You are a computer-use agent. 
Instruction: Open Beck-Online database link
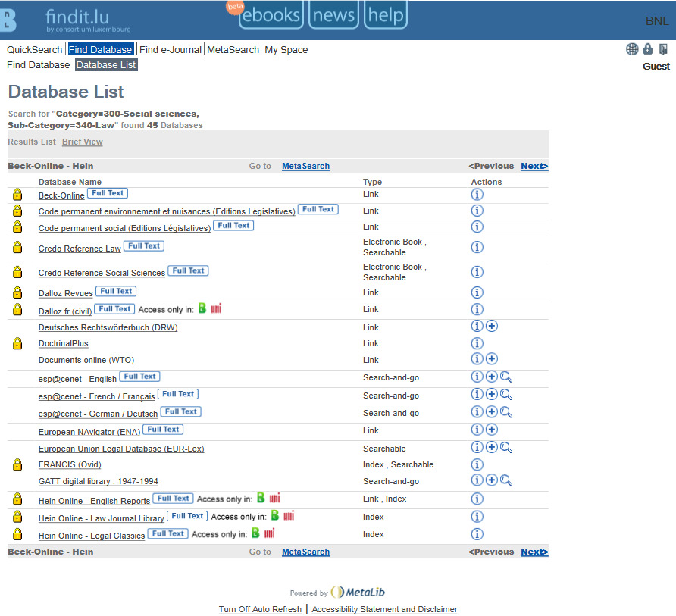(61, 195)
